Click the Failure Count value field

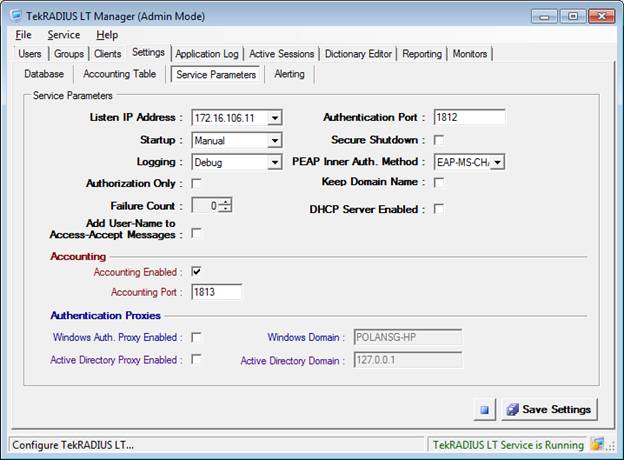click(x=207, y=205)
